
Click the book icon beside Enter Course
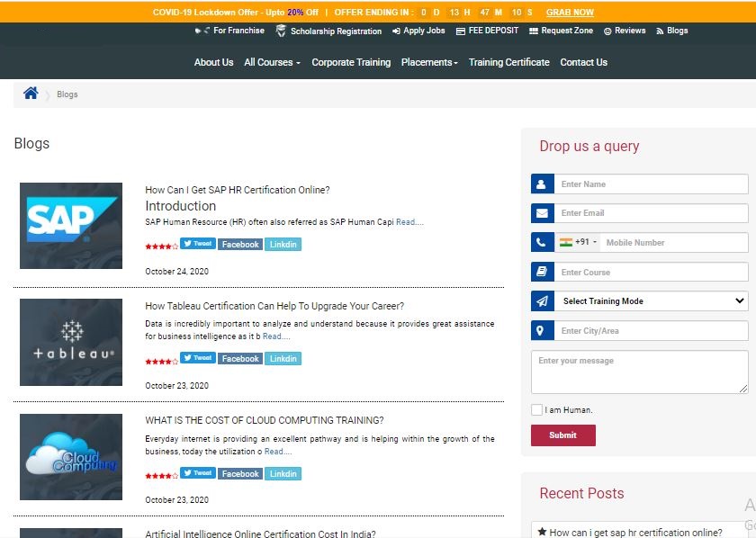pyautogui.click(x=542, y=272)
